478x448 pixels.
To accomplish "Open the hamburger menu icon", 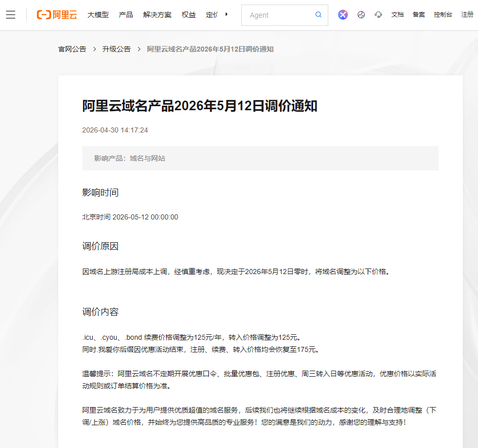I will (x=10, y=15).
